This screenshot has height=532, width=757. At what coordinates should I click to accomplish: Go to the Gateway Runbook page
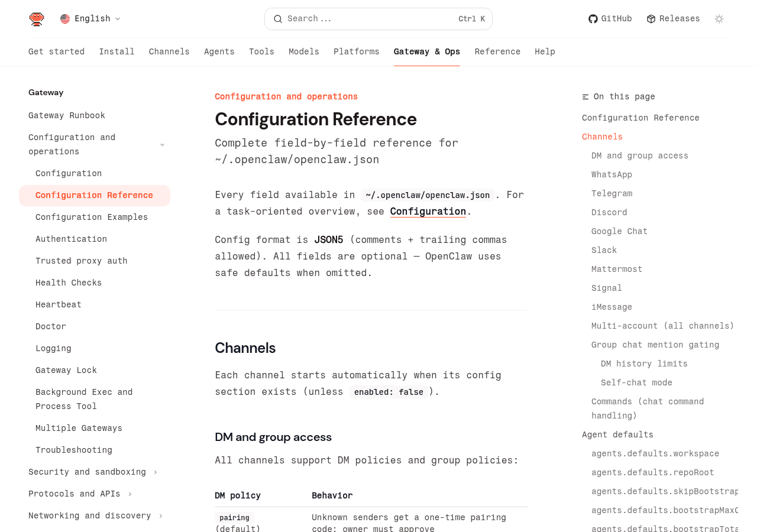click(66, 114)
